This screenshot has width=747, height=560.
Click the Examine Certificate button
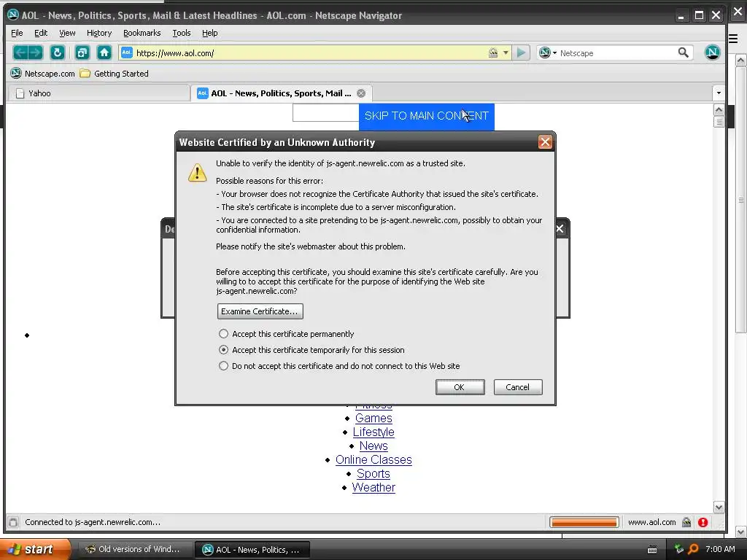(x=260, y=311)
